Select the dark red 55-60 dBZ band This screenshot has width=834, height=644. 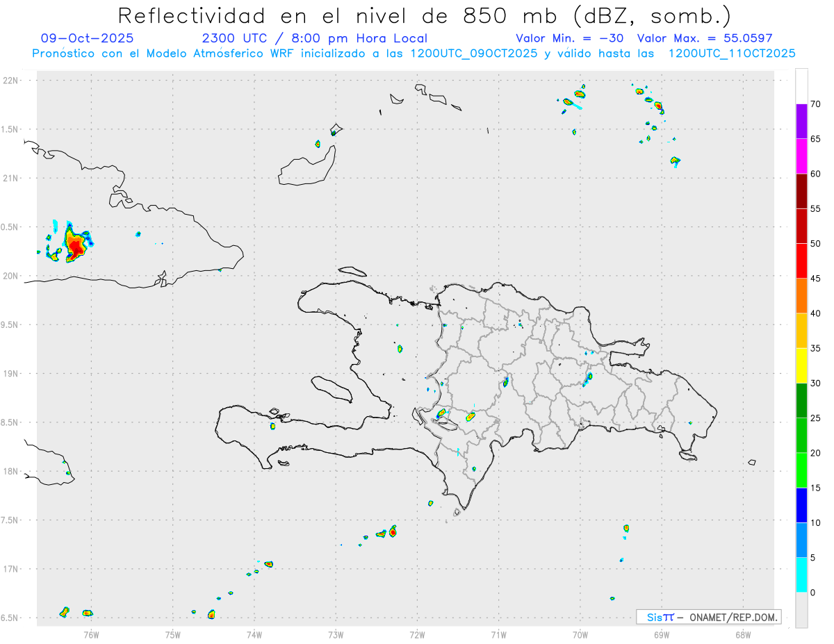[801, 191]
